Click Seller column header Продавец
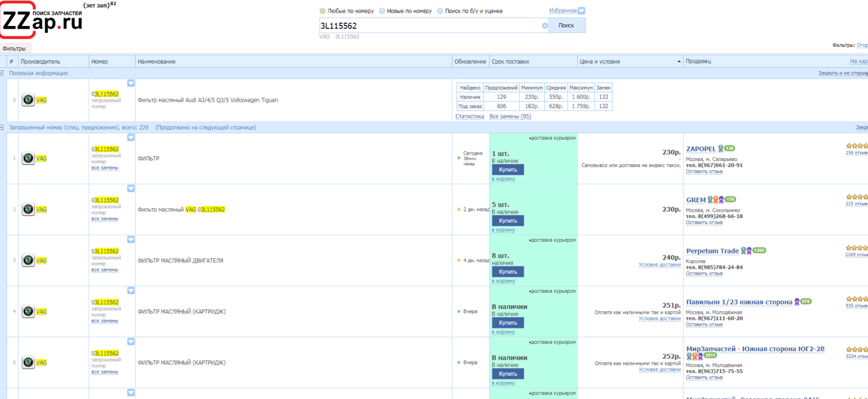Image resolution: width=868 pixels, height=399 pixels. (698, 61)
